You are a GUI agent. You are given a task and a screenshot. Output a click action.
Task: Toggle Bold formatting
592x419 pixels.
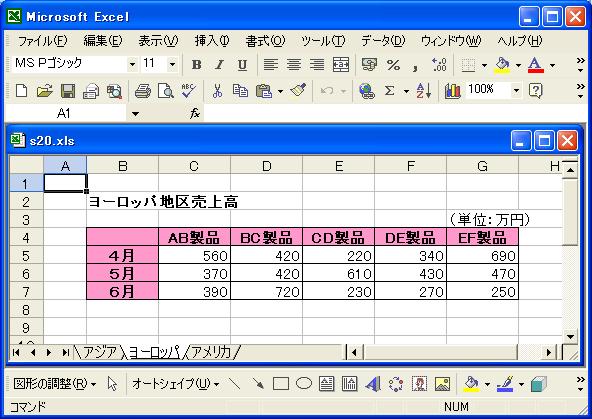[x=196, y=65]
